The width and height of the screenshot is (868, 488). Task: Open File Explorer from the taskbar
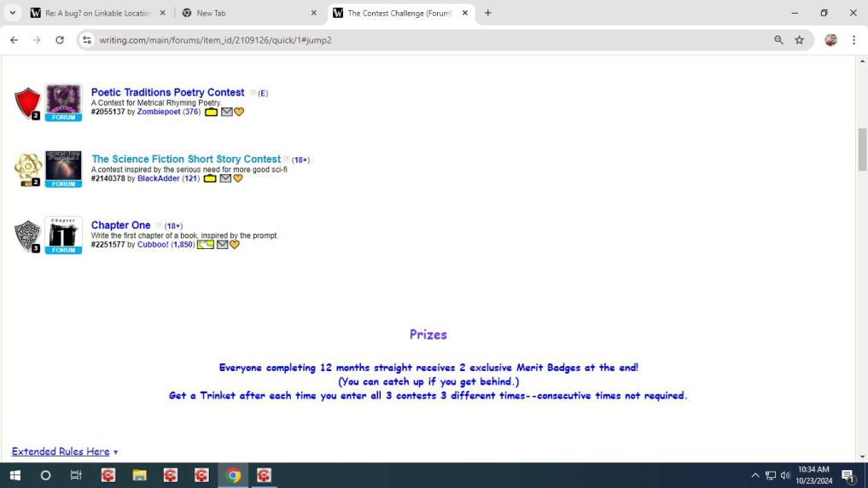pos(139,475)
